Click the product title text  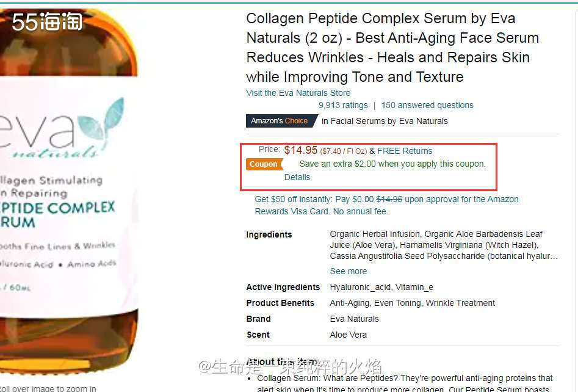(392, 48)
